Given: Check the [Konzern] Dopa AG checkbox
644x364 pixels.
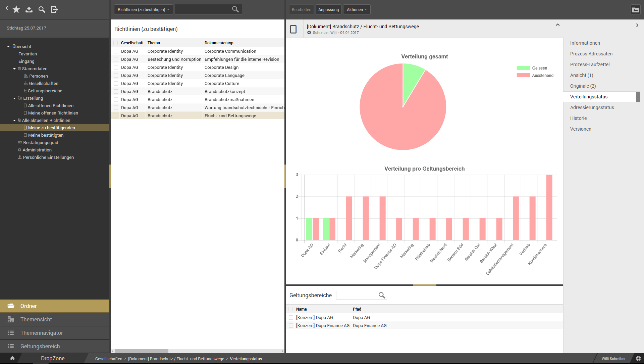Looking at the screenshot, I should coord(291,317).
